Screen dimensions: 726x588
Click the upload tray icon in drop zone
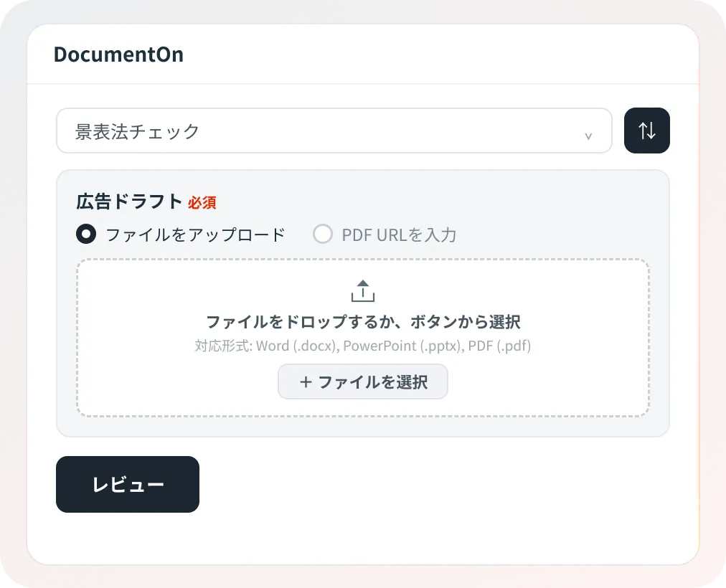363,291
